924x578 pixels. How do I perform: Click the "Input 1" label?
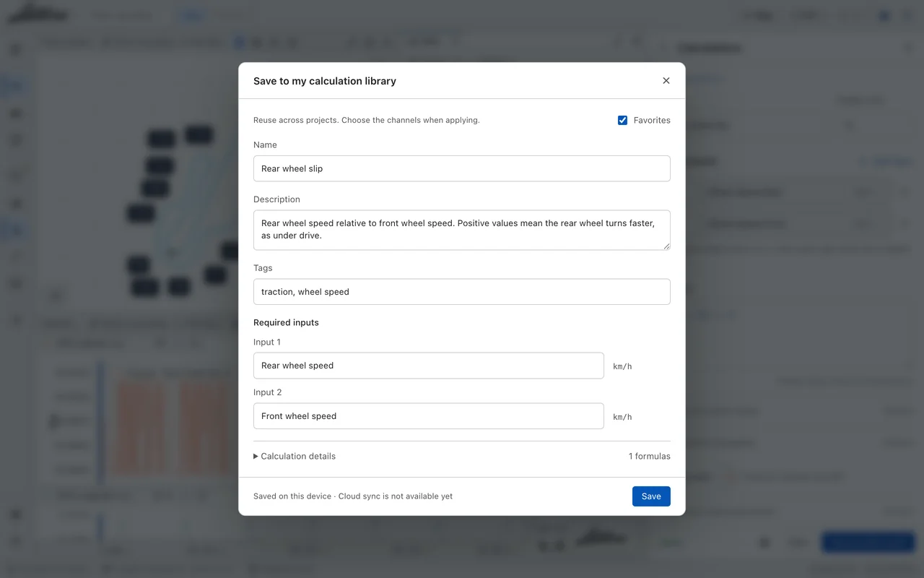[267, 342]
